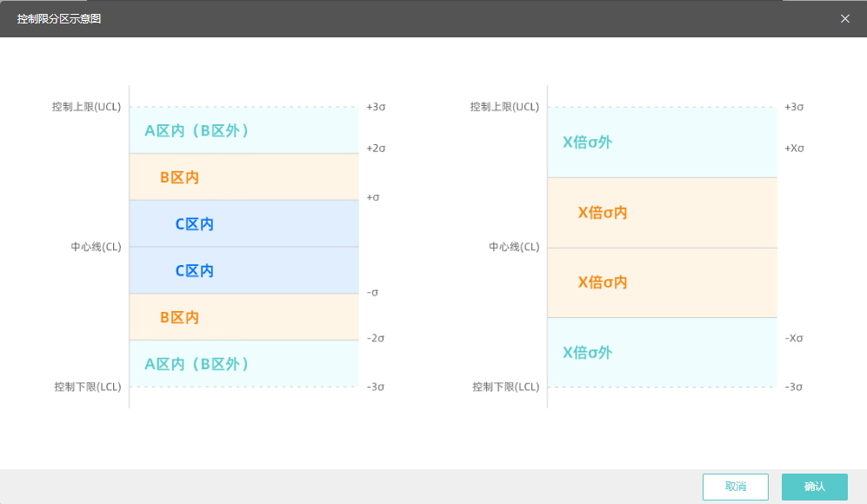Screen dimensions: 867x504
Task: Click the +3σ label of the A/B/C zone chart
Action: [x=376, y=107]
